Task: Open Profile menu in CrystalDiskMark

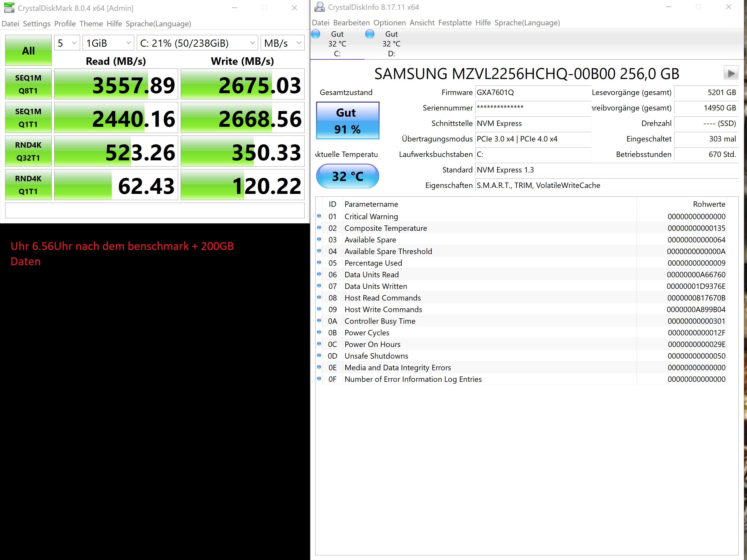Action: coord(65,24)
